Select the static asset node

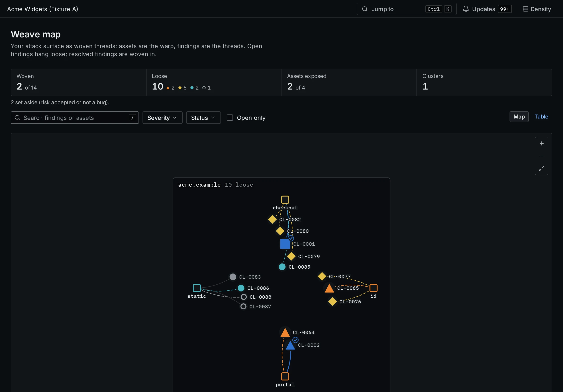(197, 288)
